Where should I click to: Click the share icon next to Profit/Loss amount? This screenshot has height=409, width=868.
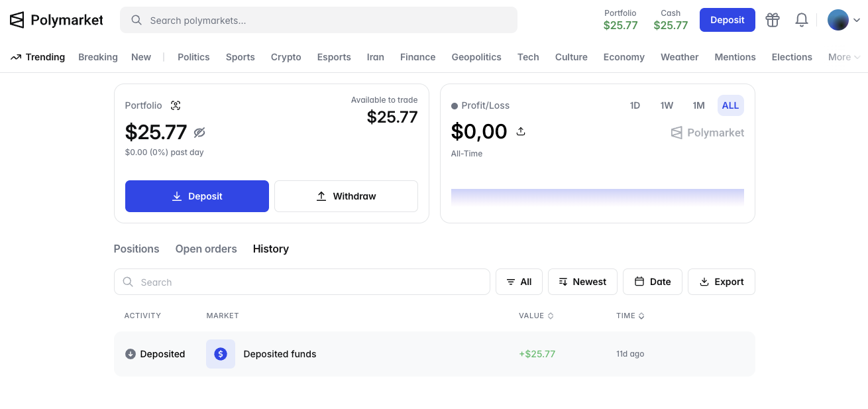pos(521,131)
